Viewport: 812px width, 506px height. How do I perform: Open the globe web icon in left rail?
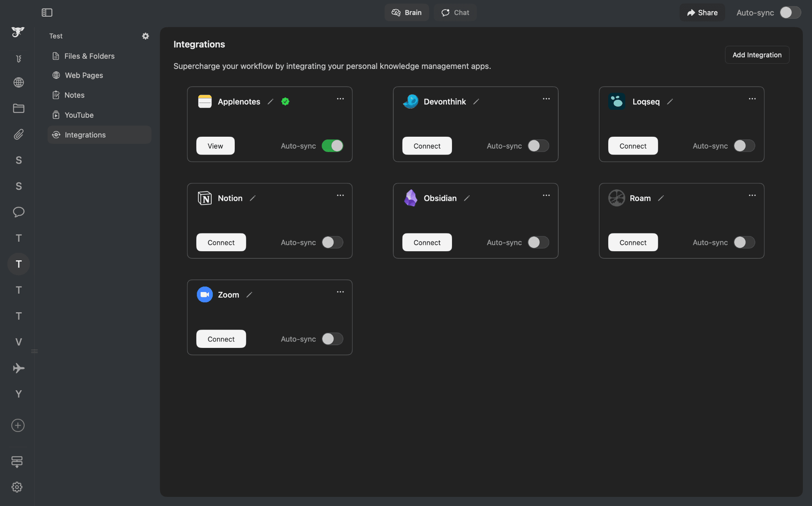point(19,82)
